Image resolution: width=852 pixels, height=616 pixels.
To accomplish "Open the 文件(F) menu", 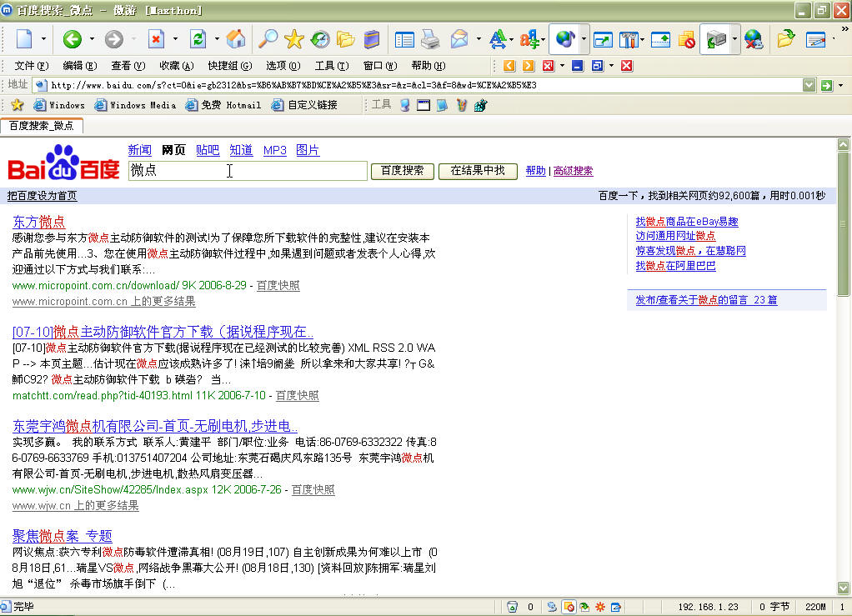I will [32, 66].
